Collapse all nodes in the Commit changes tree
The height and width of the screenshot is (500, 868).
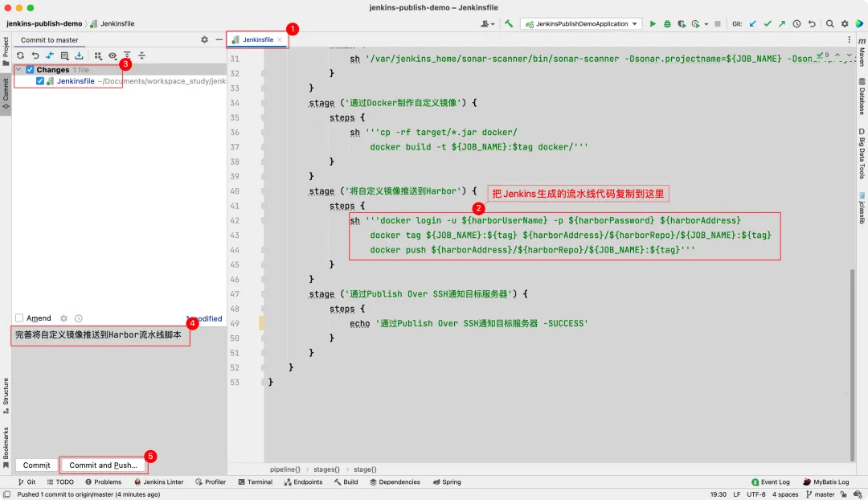coord(141,55)
